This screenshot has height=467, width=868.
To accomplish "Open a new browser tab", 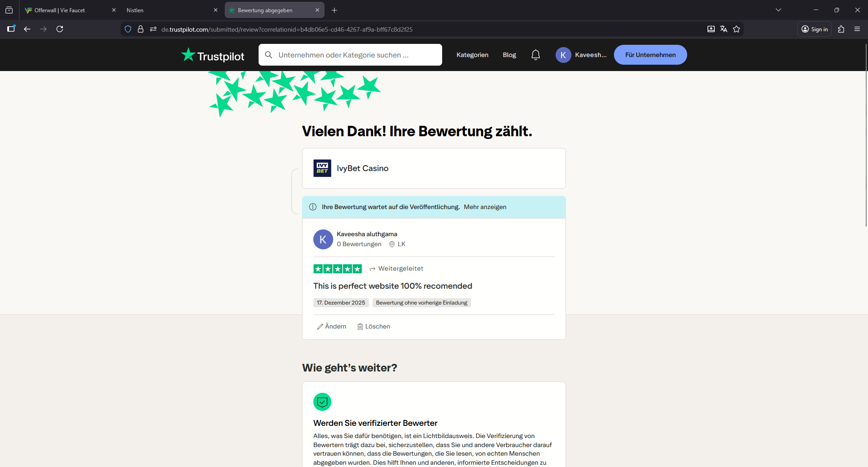I will [335, 10].
